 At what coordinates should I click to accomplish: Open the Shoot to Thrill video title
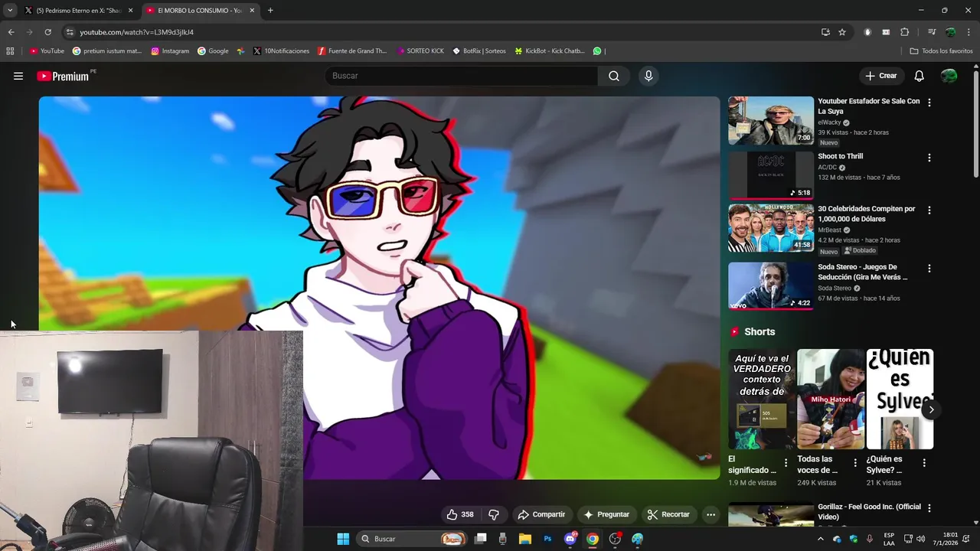click(840, 156)
